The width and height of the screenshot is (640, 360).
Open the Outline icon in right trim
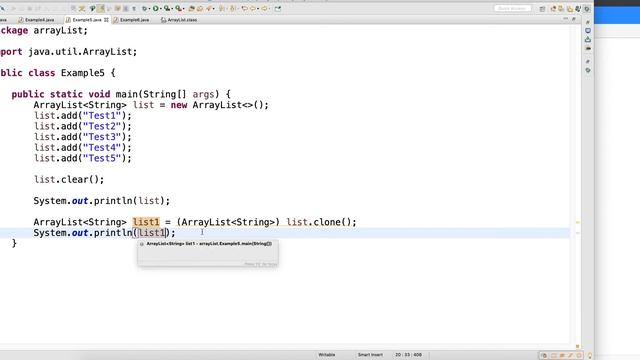click(588, 31)
